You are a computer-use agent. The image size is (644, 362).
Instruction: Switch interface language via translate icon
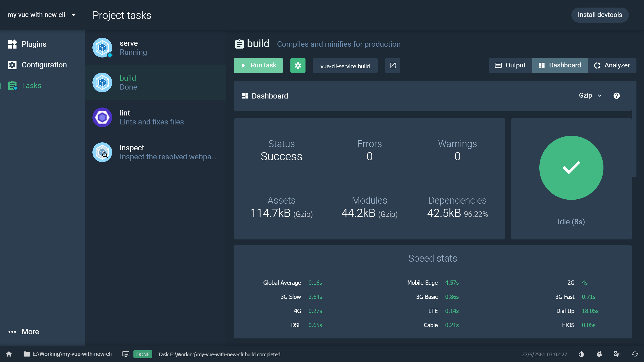pyautogui.click(x=617, y=354)
